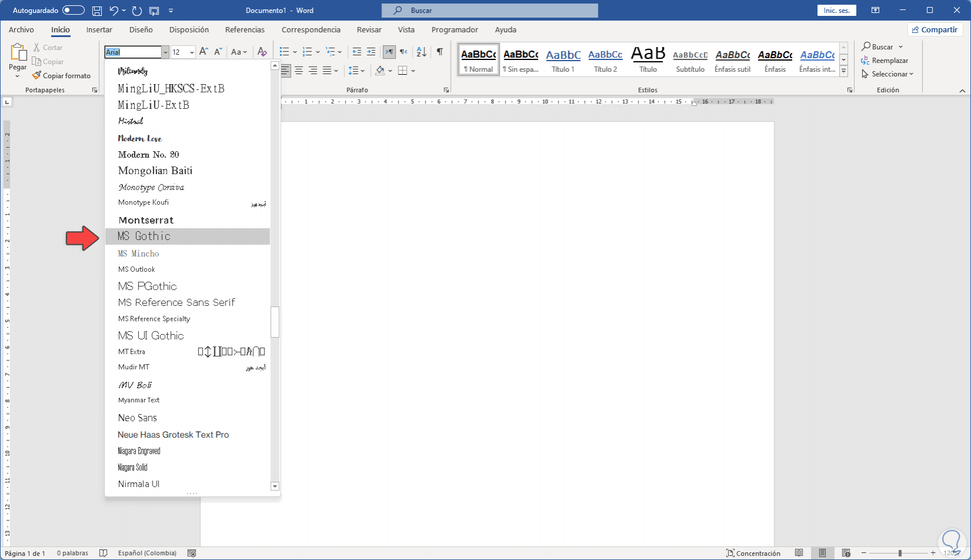Toggle show paragraph marks
This screenshot has width=971, height=560.
point(440,52)
